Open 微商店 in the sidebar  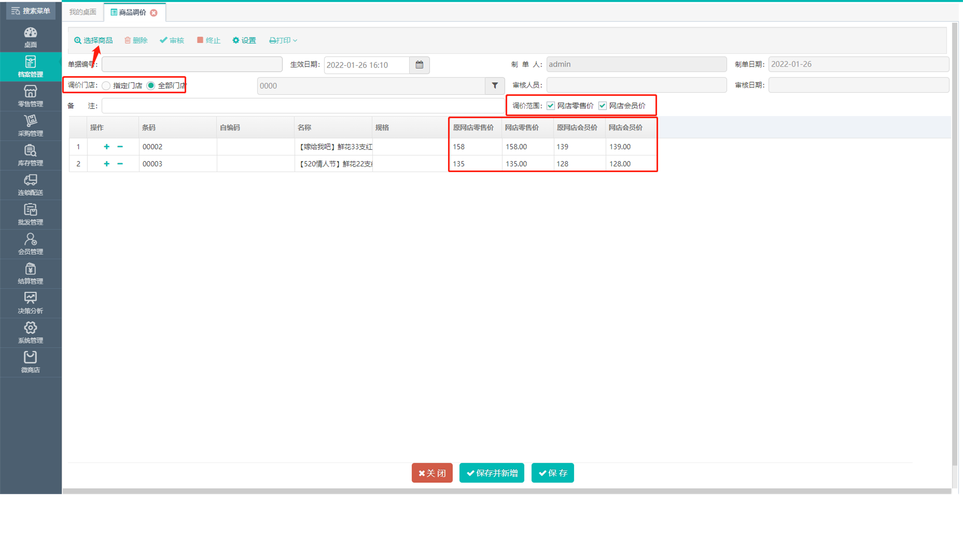coord(31,362)
